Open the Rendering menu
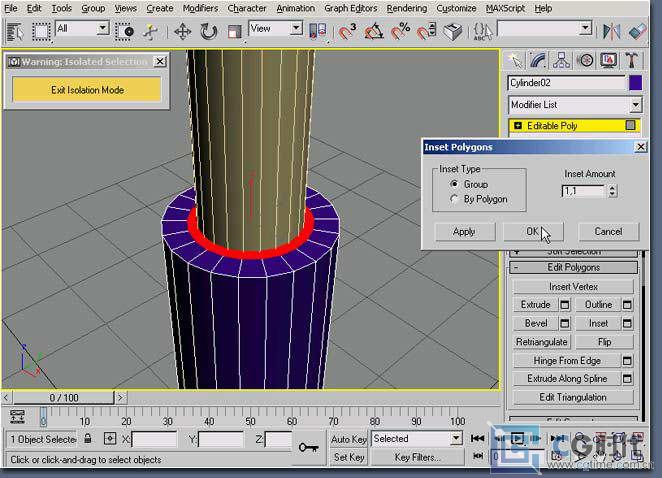 406,8
